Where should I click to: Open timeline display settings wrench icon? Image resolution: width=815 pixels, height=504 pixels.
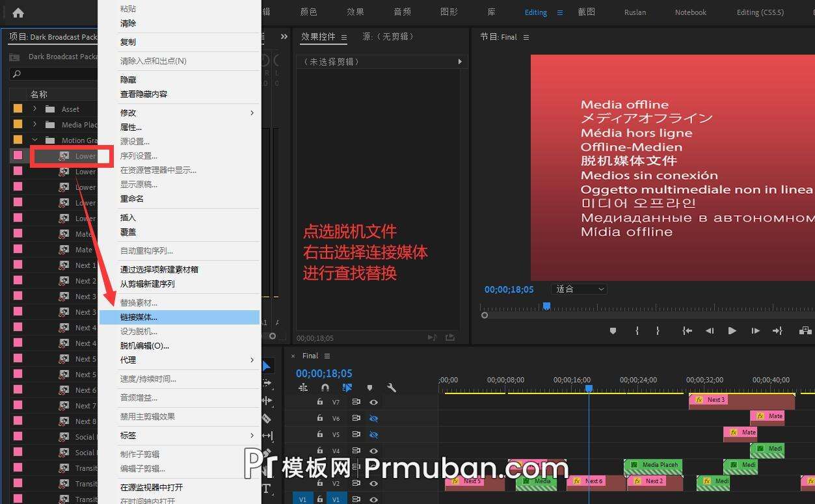pyautogui.click(x=393, y=388)
